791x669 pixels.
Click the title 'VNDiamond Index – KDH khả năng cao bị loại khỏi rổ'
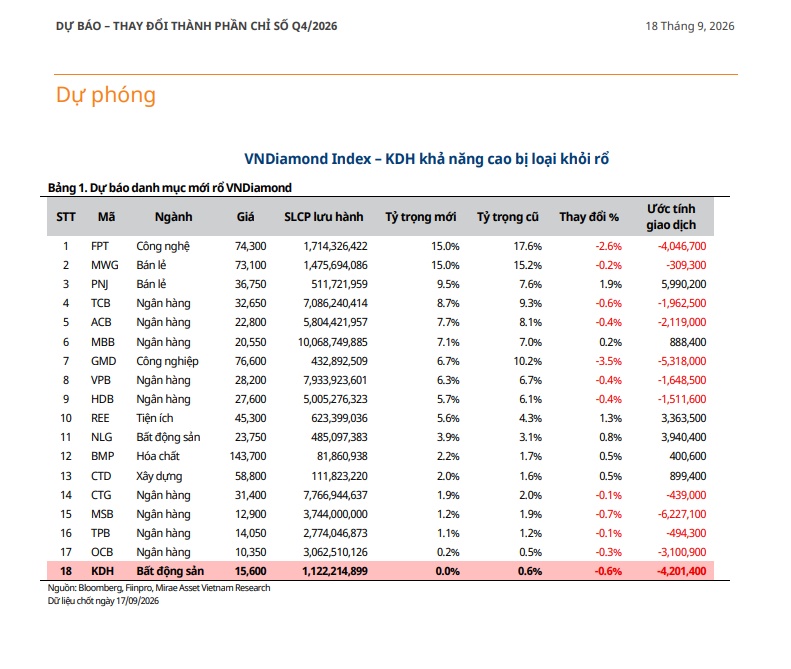coord(427,159)
